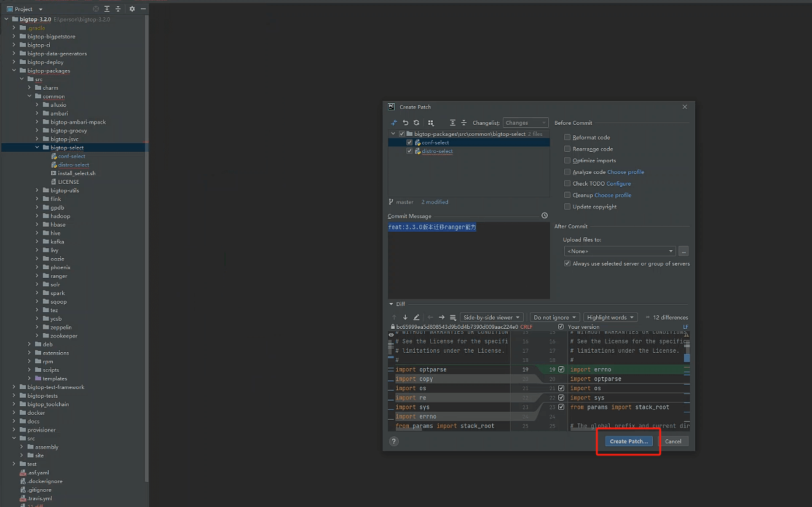Screen dimensions: 812x507
Task: Open Project panel settings gear
Action: point(132,9)
